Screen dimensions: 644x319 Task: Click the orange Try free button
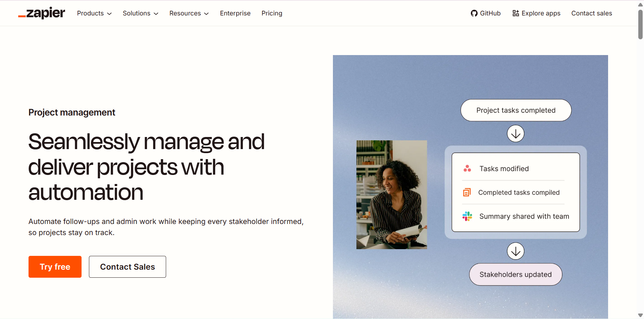tap(55, 267)
